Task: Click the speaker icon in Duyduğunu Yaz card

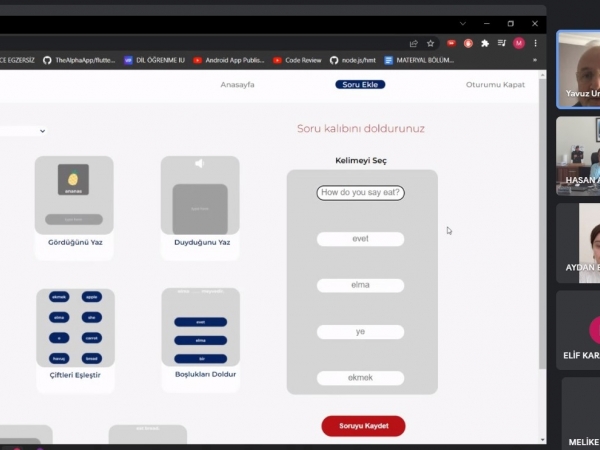Action: pos(199,164)
